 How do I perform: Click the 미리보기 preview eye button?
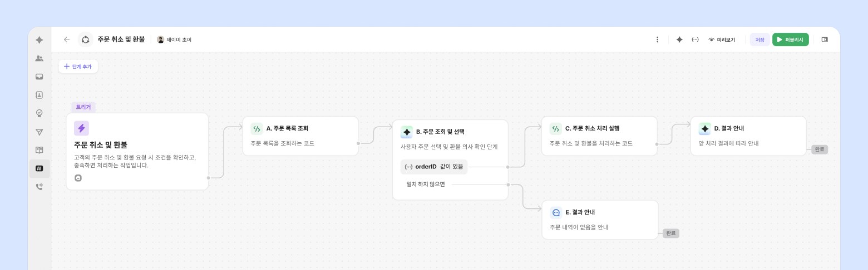[x=722, y=39]
